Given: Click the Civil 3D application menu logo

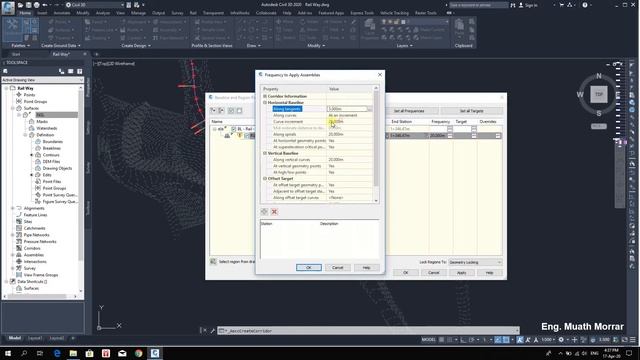Looking at the screenshot, I should point(8,7).
